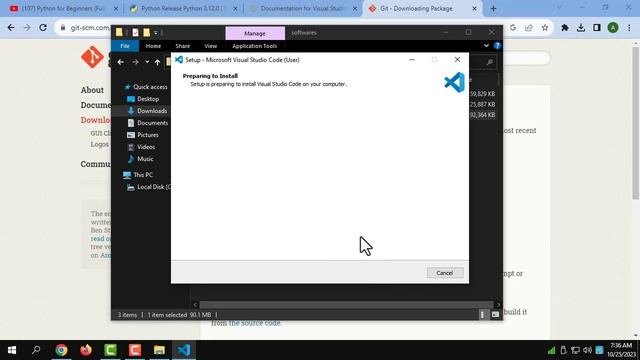
Task: Bookmark this page with the star icon
Action: 545,28
